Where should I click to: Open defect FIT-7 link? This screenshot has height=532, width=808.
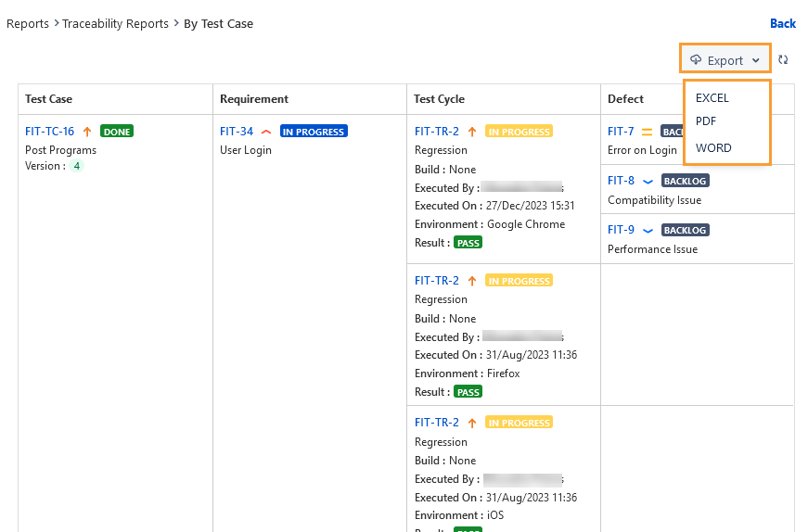tap(621, 132)
